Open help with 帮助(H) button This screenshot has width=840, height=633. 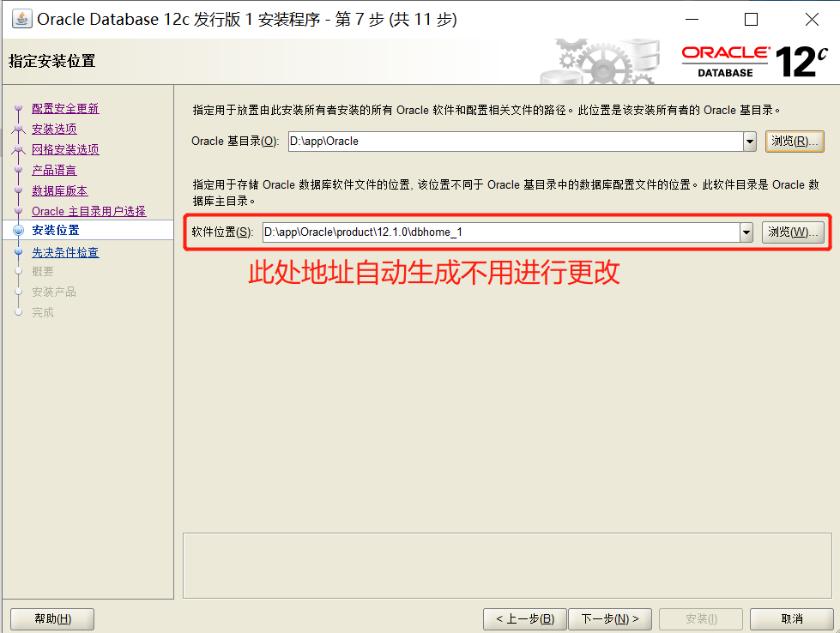click(x=52, y=619)
